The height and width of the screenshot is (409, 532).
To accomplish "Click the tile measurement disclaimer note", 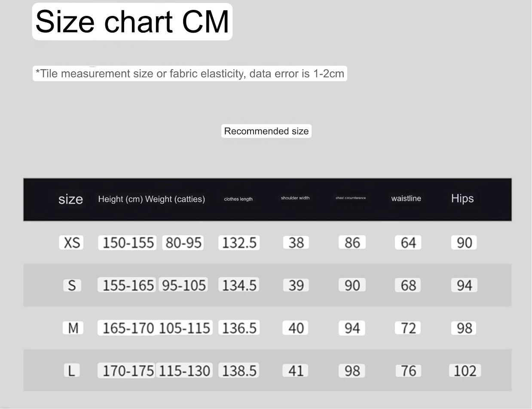I will click(x=190, y=73).
